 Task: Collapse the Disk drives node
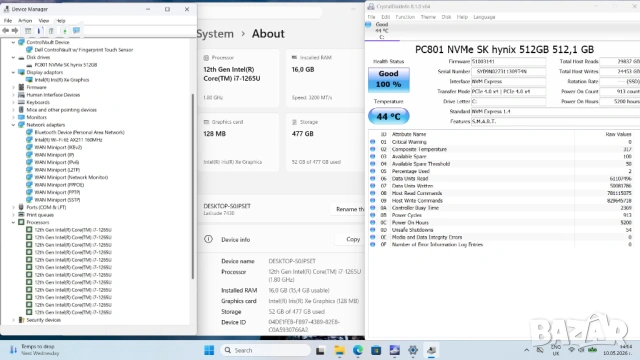(13, 58)
